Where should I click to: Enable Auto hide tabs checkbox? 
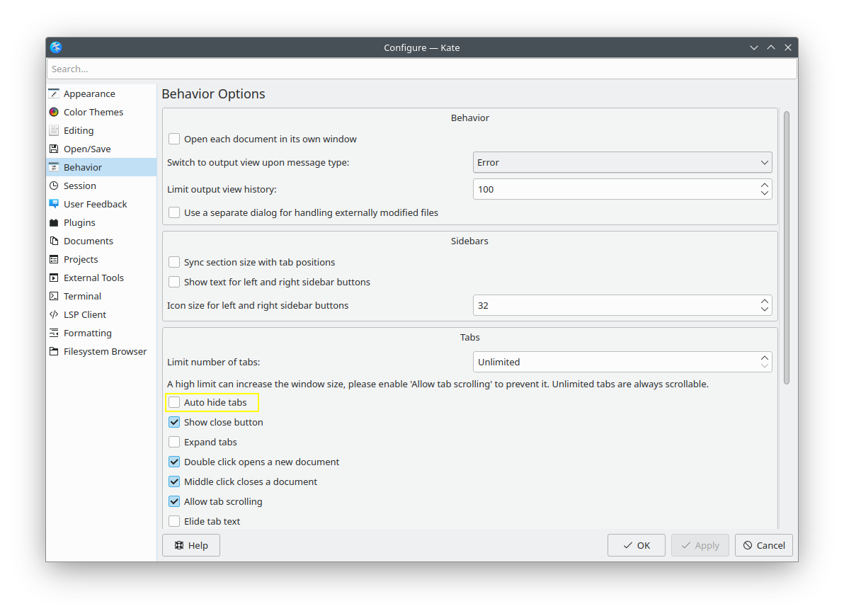click(174, 402)
